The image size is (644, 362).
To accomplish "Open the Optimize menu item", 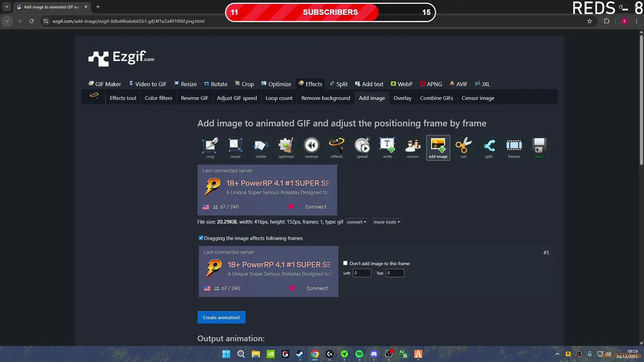I will tap(276, 84).
